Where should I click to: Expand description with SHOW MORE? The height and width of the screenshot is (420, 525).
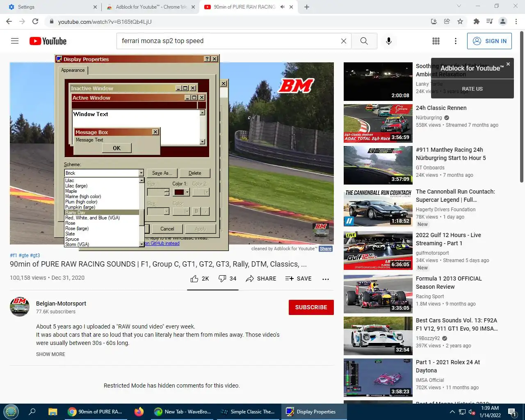point(50,354)
